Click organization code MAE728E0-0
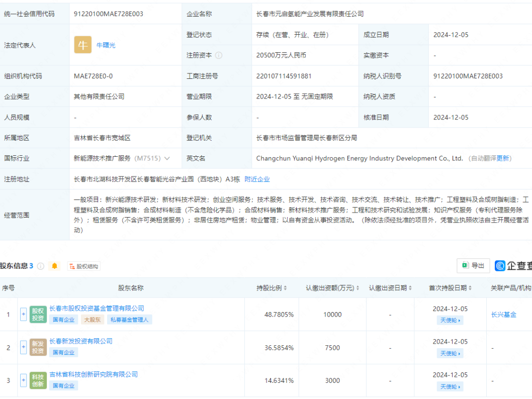Viewport: 532px width, 399px height. (x=94, y=76)
